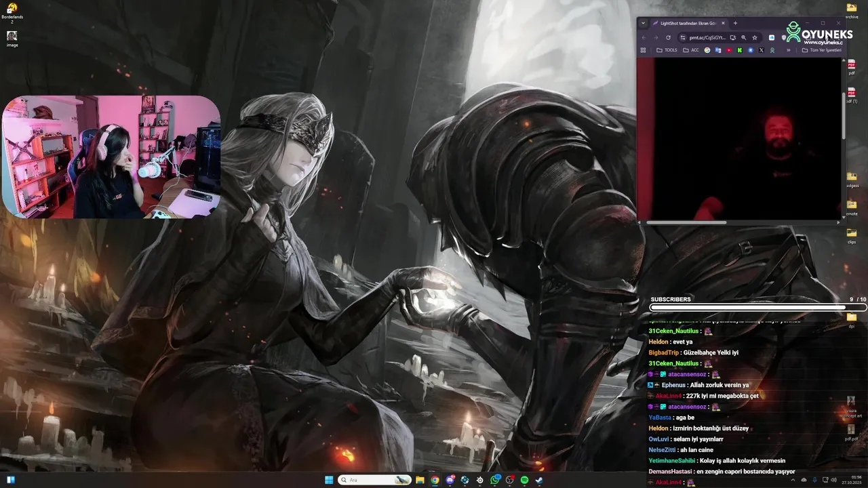Click the zoom magnifier in the address bar
The width and height of the screenshot is (868, 488).
[744, 37]
